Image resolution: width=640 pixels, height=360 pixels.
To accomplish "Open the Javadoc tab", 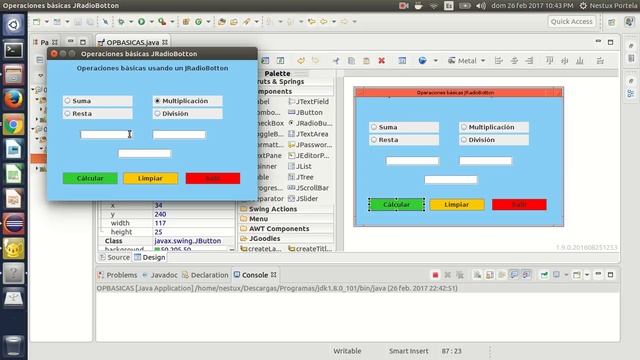I will [160, 275].
